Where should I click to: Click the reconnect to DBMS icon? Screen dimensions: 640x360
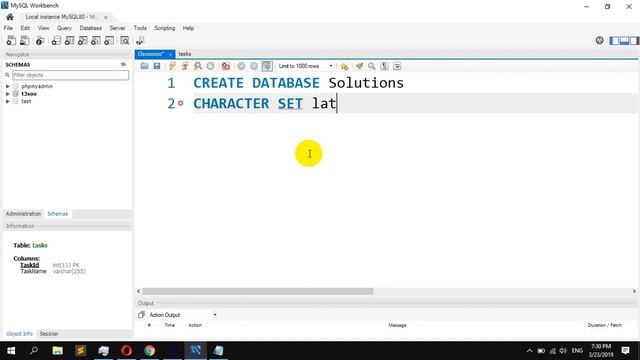click(x=140, y=40)
